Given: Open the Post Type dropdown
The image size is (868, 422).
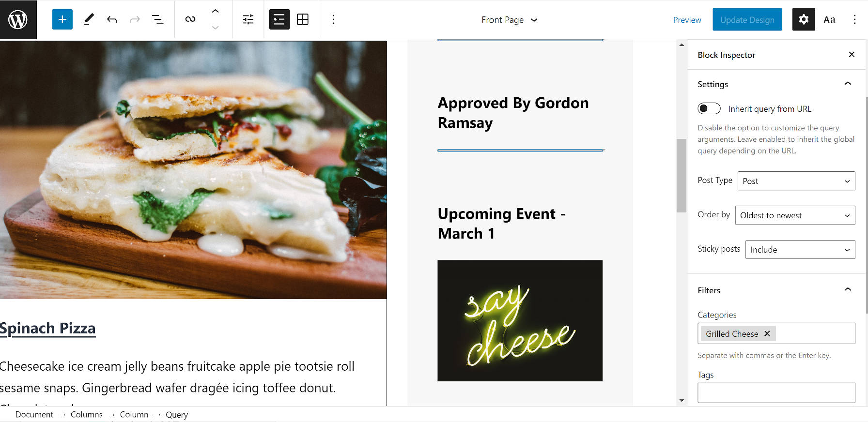Looking at the screenshot, I should (x=796, y=181).
